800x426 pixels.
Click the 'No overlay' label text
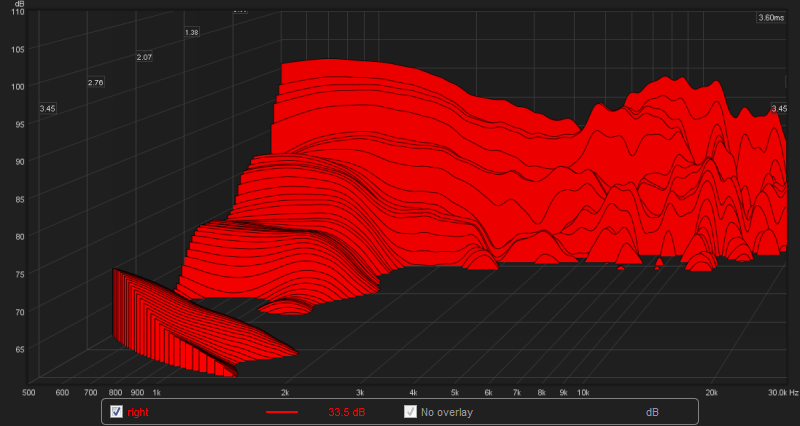click(x=446, y=412)
